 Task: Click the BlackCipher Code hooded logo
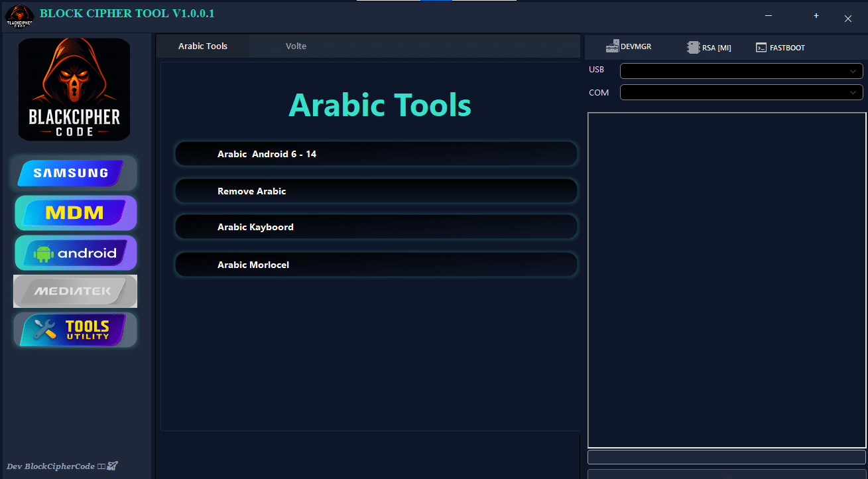tap(74, 89)
